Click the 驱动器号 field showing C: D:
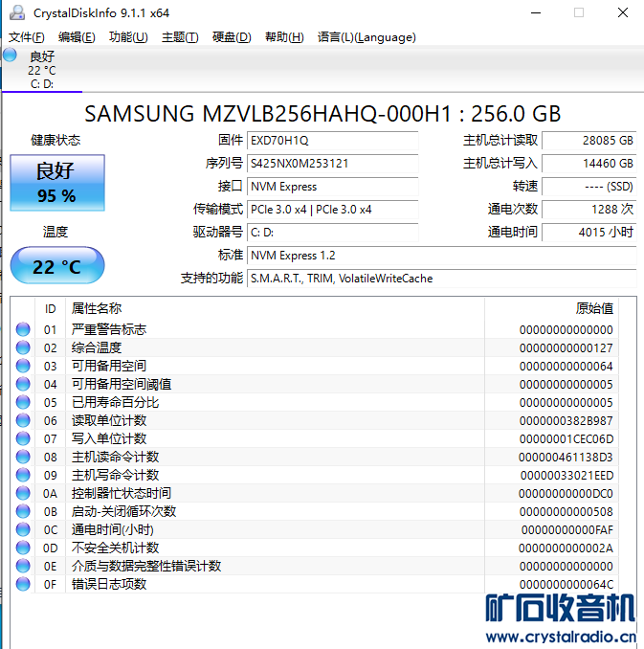 click(332, 233)
